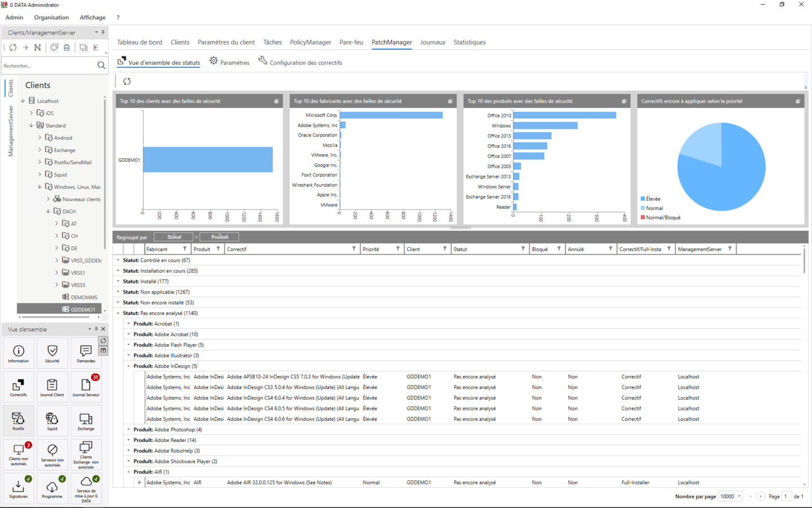The height and width of the screenshot is (508, 812).
Task: Open the Journal Serveur tile
Action: pyautogui.click(x=86, y=387)
